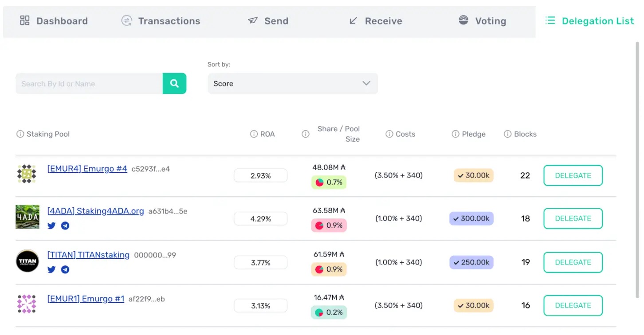Click the Costs column info icon

click(x=389, y=133)
